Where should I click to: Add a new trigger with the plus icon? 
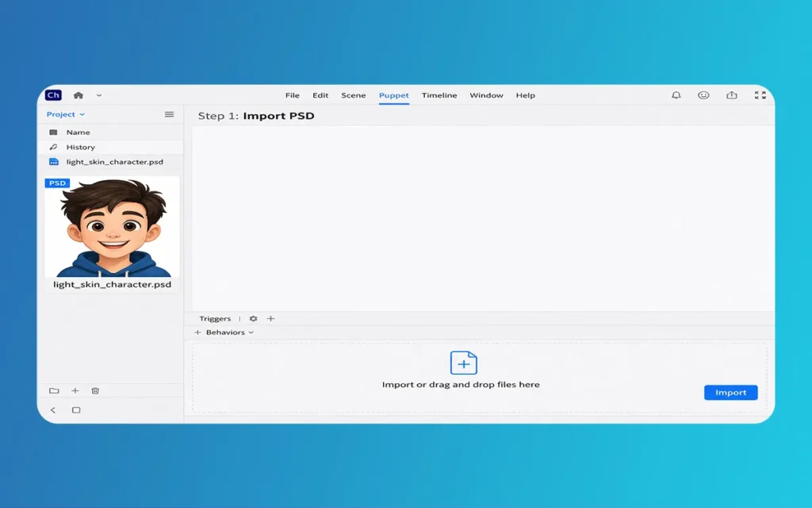tap(270, 318)
